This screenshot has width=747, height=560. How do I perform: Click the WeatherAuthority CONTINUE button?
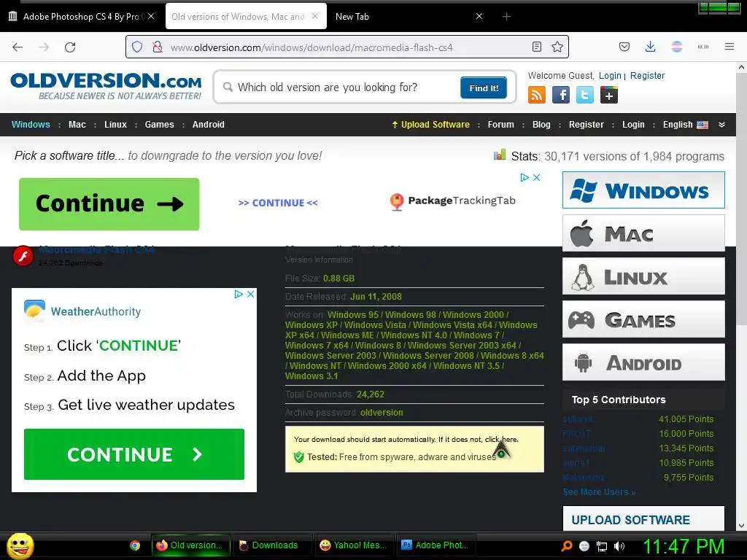tap(134, 454)
